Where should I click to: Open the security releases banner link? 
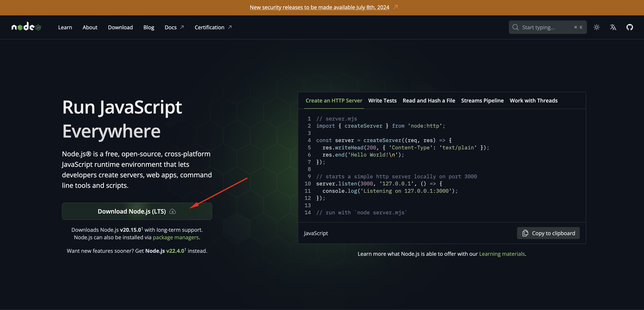(x=320, y=7)
